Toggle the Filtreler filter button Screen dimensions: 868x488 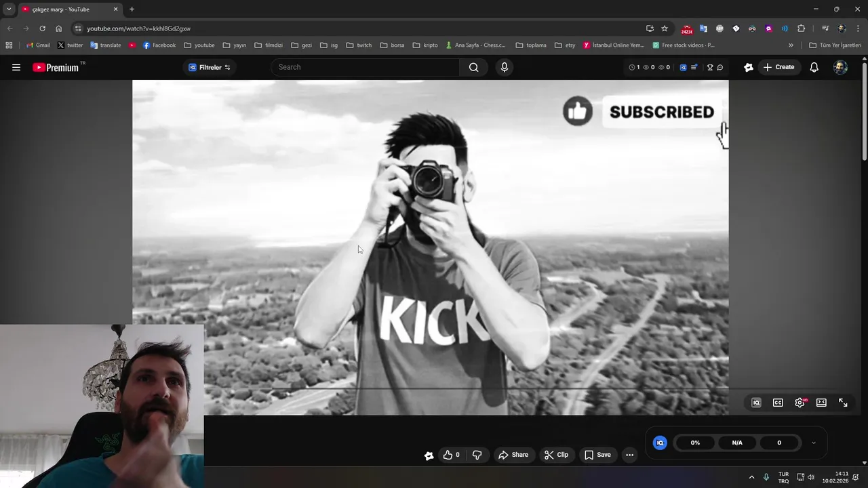[x=210, y=67]
